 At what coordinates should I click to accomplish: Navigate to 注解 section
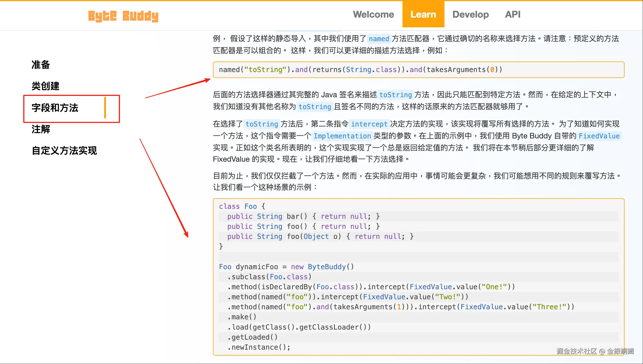(41, 129)
